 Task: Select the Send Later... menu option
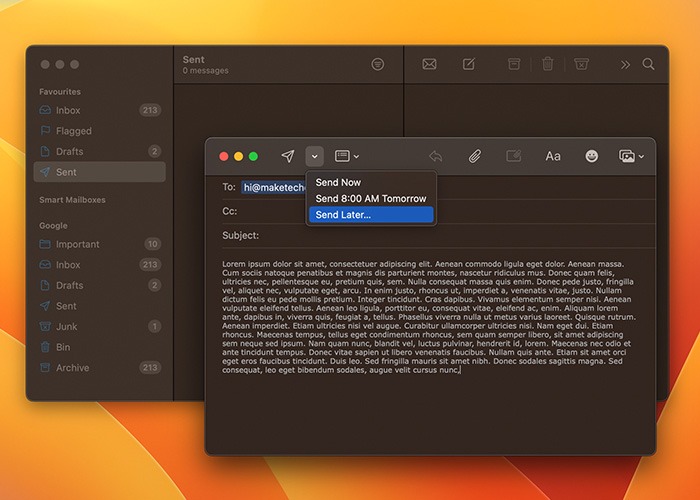tap(371, 215)
